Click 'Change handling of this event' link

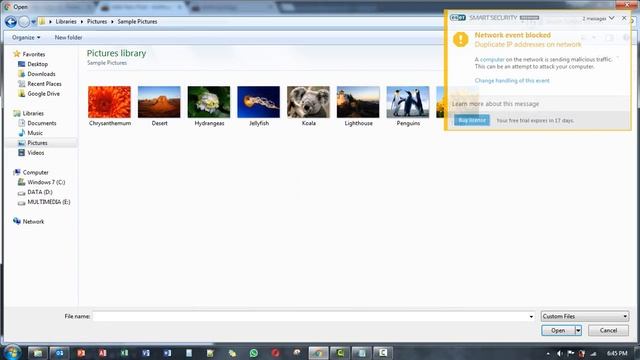pos(512,81)
